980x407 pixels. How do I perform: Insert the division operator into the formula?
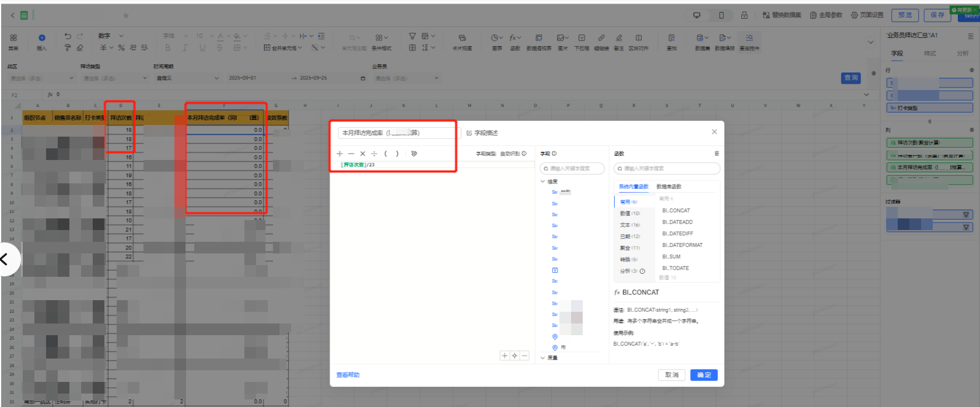click(374, 154)
